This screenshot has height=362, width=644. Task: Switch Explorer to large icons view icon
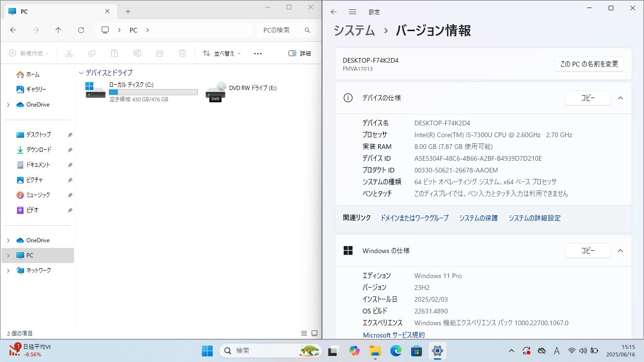[x=314, y=333]
